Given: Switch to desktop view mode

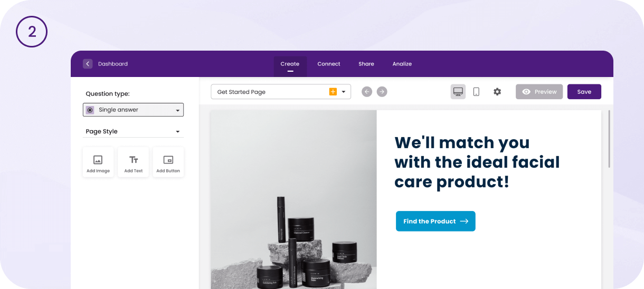Looking at the screenshot, I should pos(458,92).
